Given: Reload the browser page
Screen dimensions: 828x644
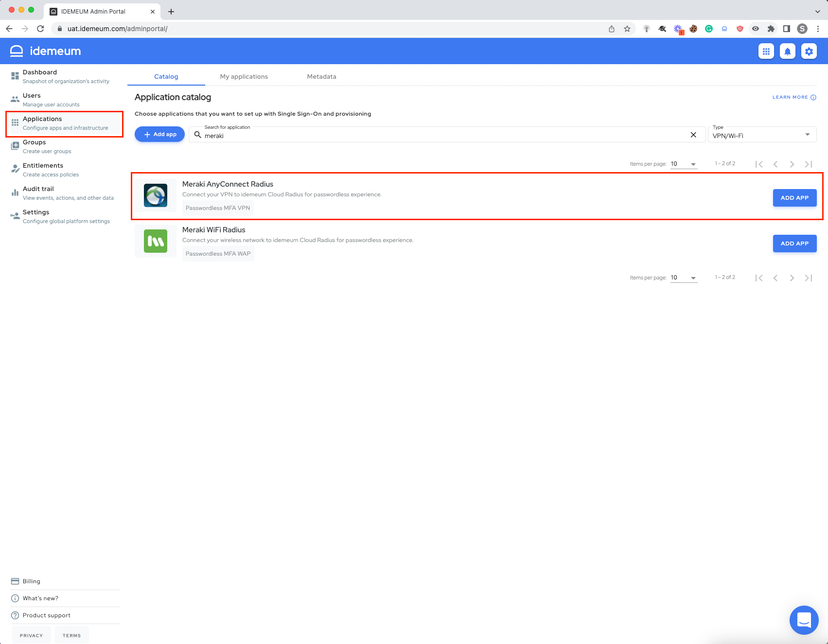Looking at the screenshot, I should (x=40, y=29).
